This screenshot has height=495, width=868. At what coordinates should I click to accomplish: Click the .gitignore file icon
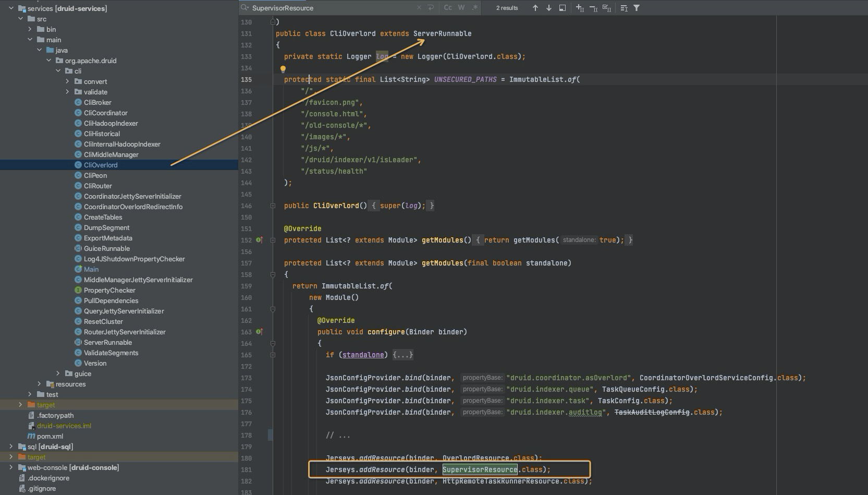[22, 488]
